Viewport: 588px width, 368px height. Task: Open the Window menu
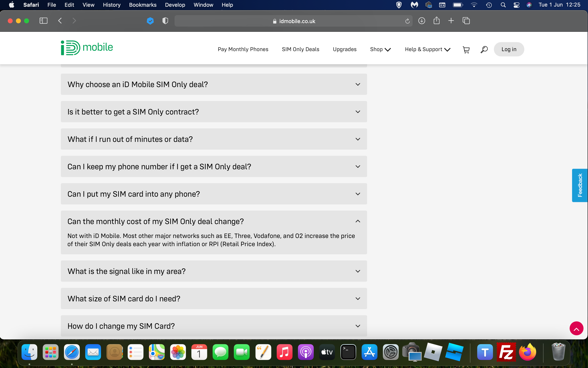point(203,5)
